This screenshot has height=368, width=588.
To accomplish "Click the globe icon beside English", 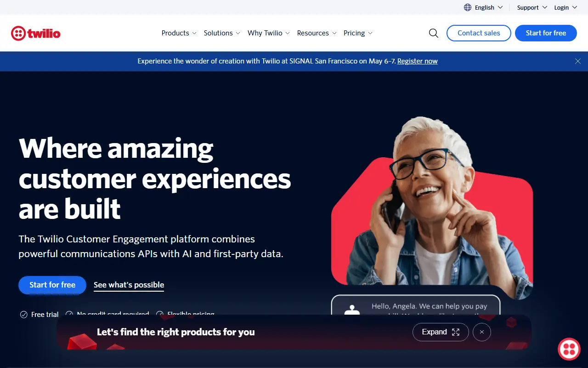I will pos(467,7).
